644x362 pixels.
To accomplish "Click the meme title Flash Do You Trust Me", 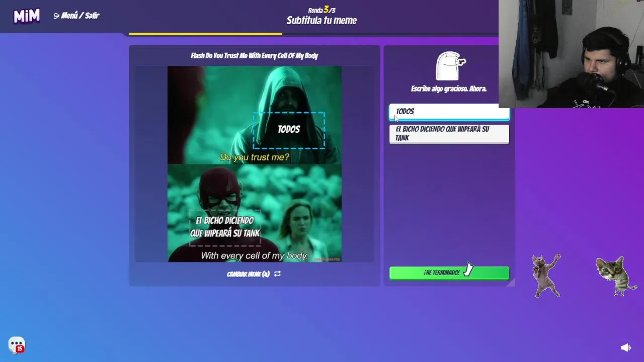I will point(254,56).
